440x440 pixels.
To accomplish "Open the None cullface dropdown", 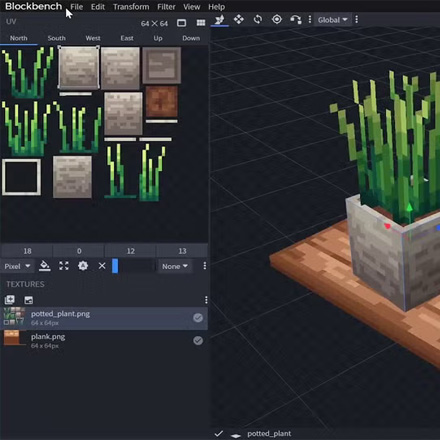I will (175, 266).
